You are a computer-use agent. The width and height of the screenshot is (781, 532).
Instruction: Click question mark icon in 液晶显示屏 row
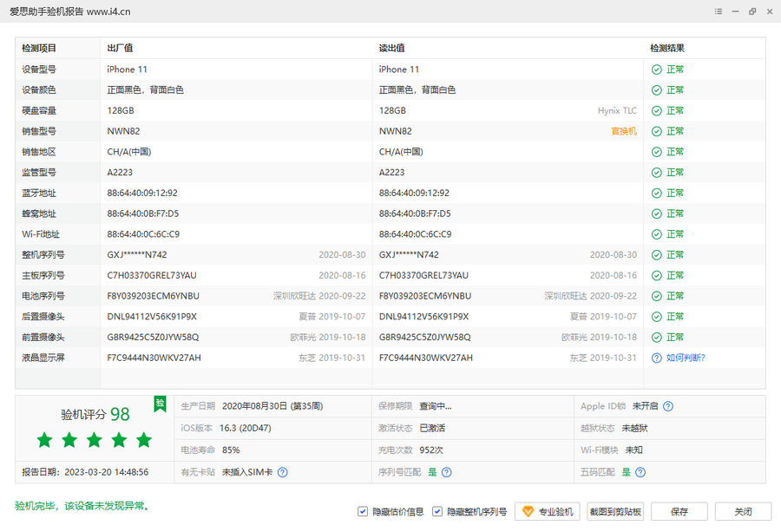tap(657, 358)
